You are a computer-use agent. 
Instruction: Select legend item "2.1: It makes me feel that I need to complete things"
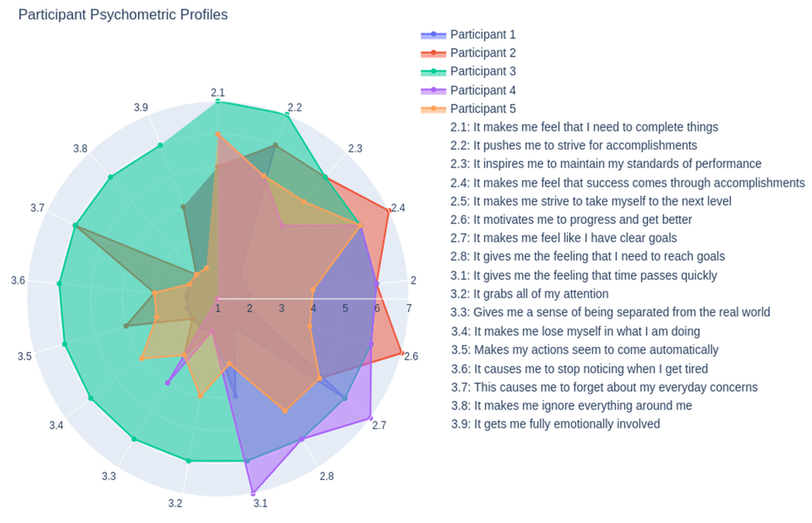click(x=584, y=127)
